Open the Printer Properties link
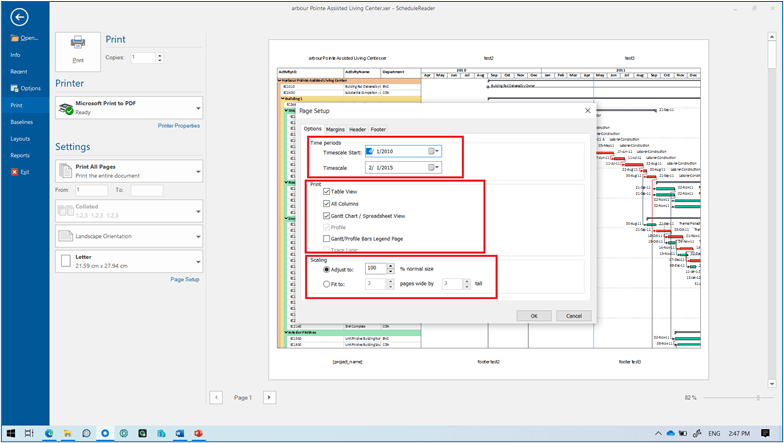The height and width of the screenshot is (443, 784). [x=179, y=126]
